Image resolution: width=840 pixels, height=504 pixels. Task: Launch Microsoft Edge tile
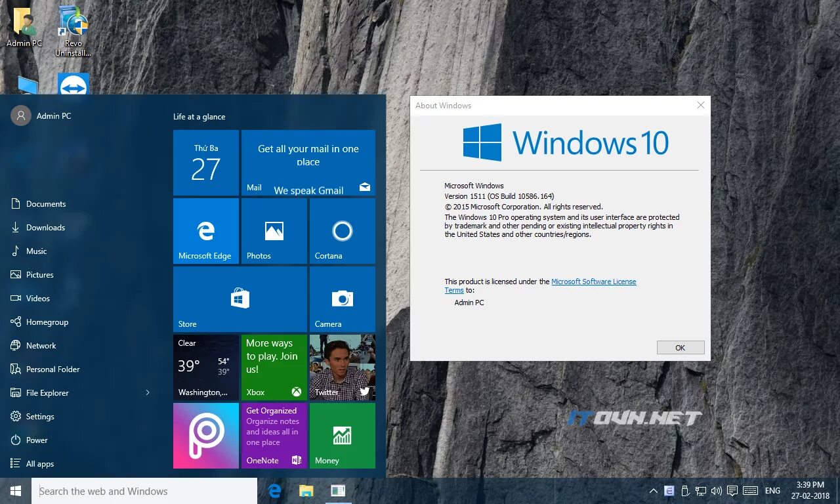coord(206,231)
